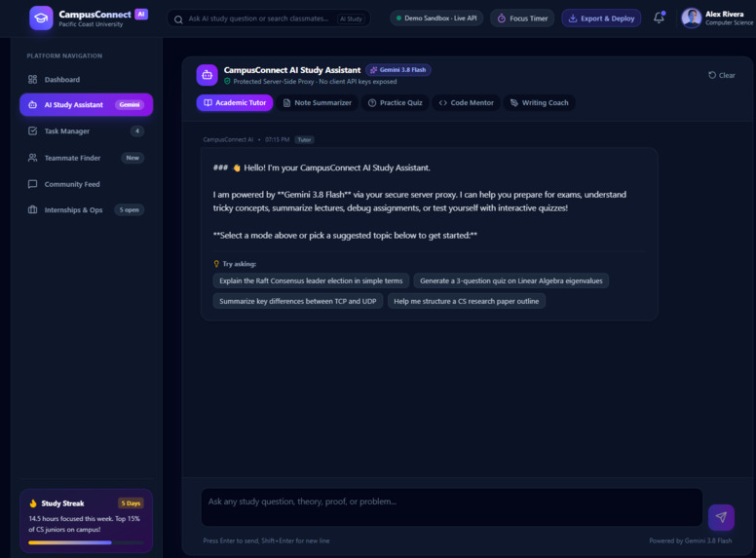Choose 'Generate a 3-question quiz on Linear Algebra' suggestion
756x558 pixels.
coord(511,280)
